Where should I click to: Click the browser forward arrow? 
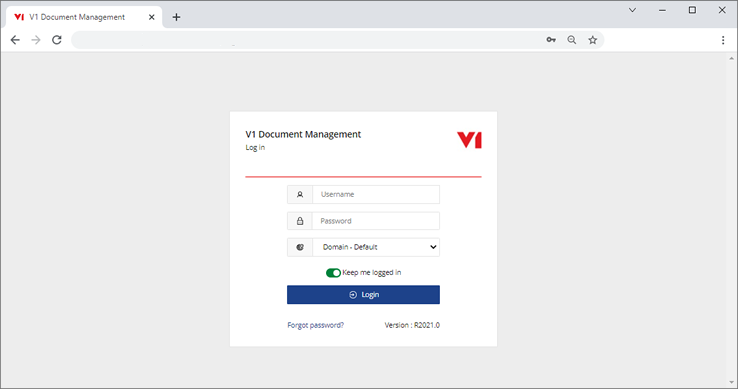(x=36, y=40)
